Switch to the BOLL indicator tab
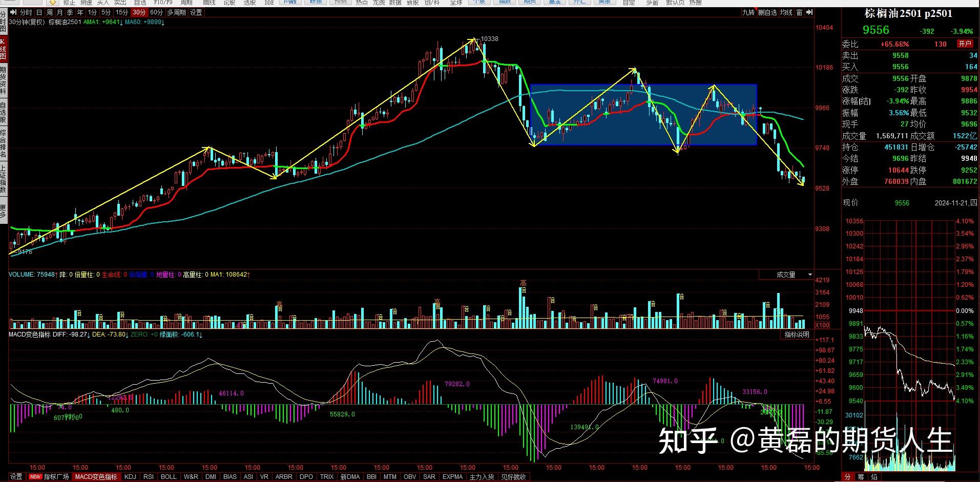This screenshot has height=482, width=980. [x=169, y=477]
